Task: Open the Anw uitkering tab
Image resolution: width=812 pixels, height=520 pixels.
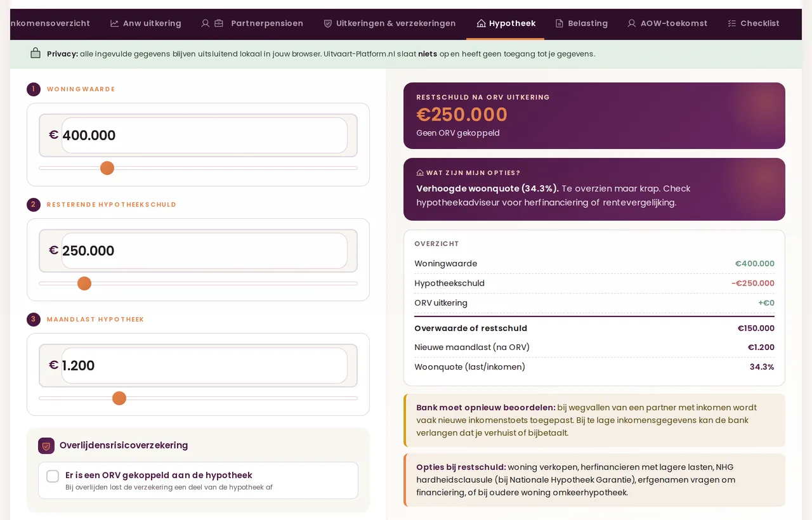Action: (145, 23)
